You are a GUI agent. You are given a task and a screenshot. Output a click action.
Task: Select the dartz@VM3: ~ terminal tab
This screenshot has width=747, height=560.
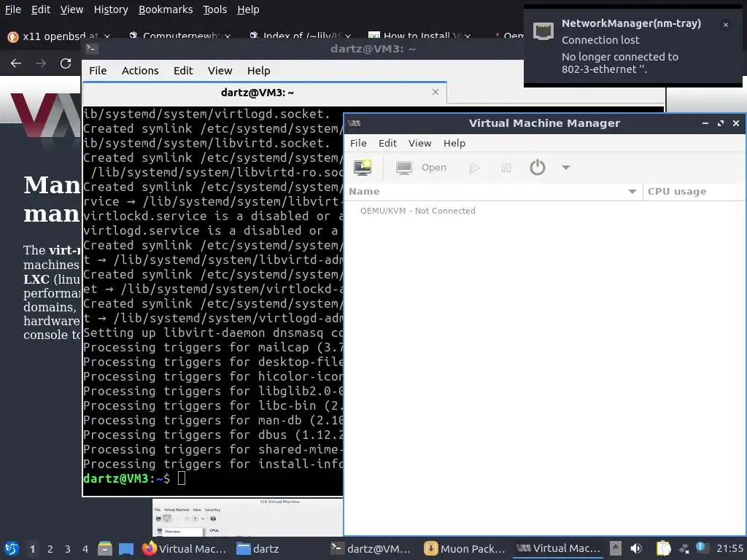tap(264, 93)
